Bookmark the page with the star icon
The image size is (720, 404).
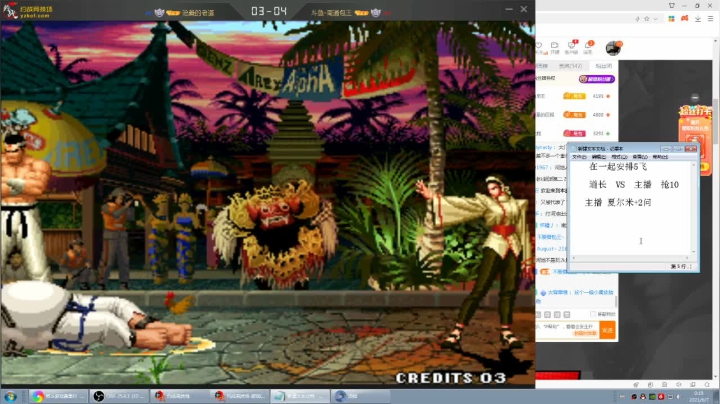(647, 19)
